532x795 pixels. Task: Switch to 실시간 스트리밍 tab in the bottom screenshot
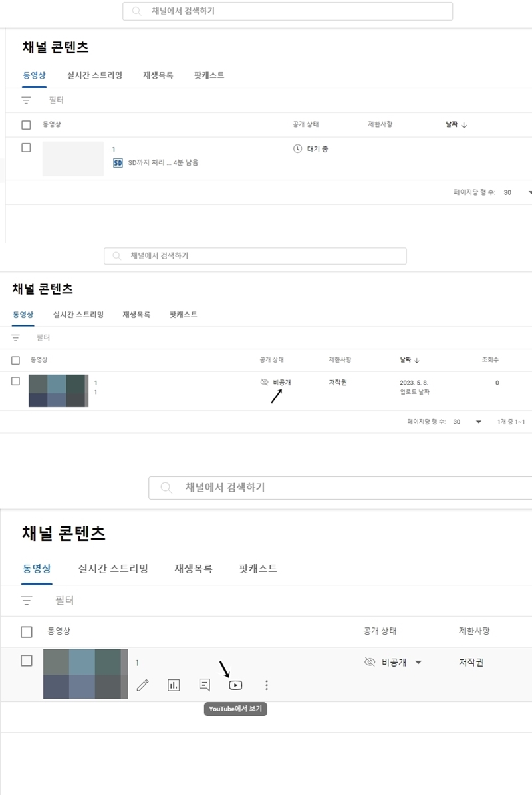click(x=113, y=568)
